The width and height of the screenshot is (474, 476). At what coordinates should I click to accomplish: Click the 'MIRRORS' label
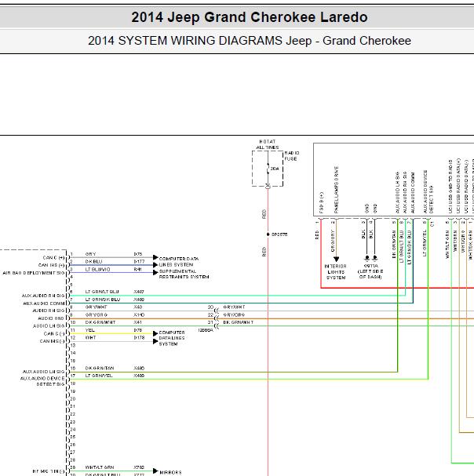170,472
